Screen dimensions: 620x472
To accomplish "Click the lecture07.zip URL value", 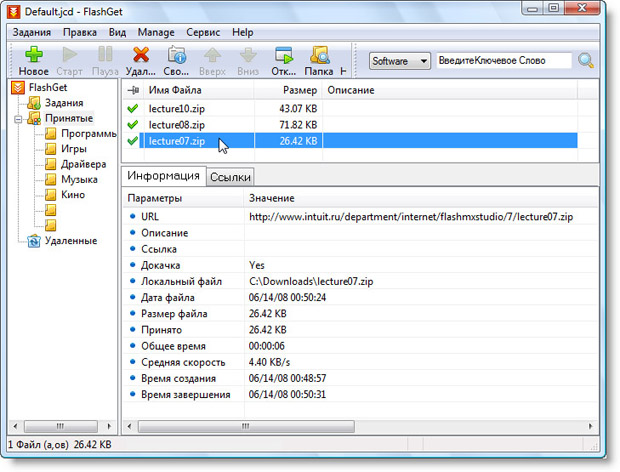I will pos(411,217).
